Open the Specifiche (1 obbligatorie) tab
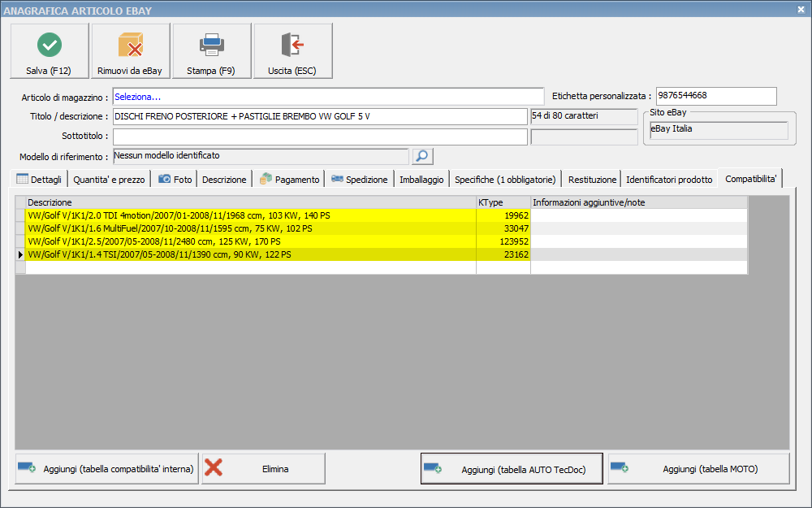Viewport: 812px width, 508px height. pyautogui.click(x=505, y=180)
